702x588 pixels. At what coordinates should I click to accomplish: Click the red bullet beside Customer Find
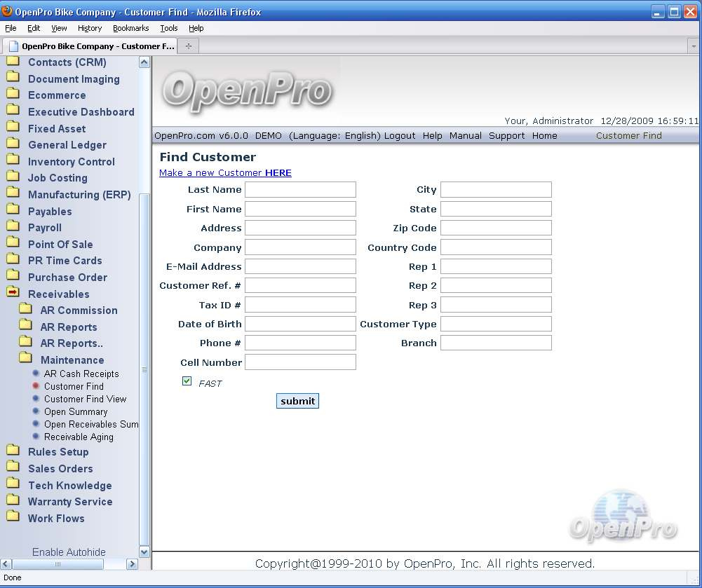coord(36,386)
